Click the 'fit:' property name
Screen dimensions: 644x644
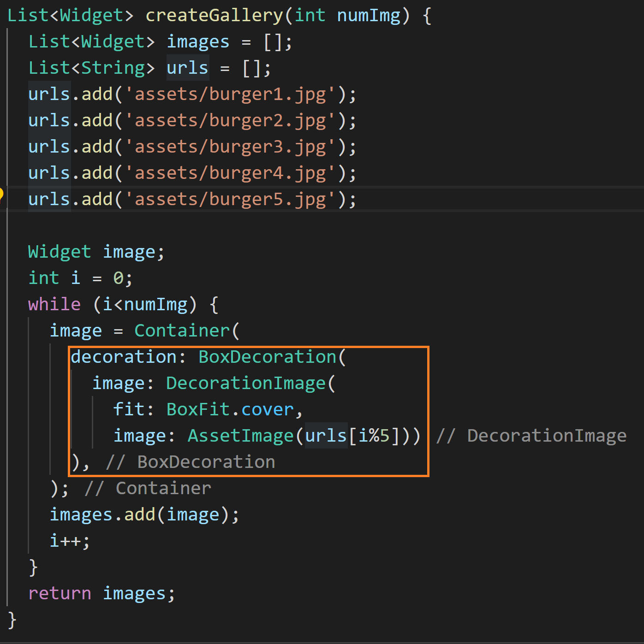[134, 410]
